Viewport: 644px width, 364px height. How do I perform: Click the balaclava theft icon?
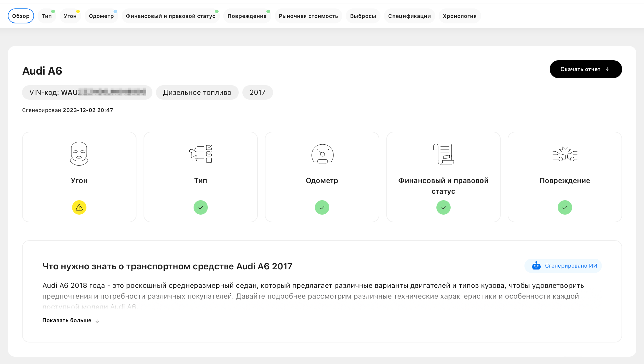point(79,154)
